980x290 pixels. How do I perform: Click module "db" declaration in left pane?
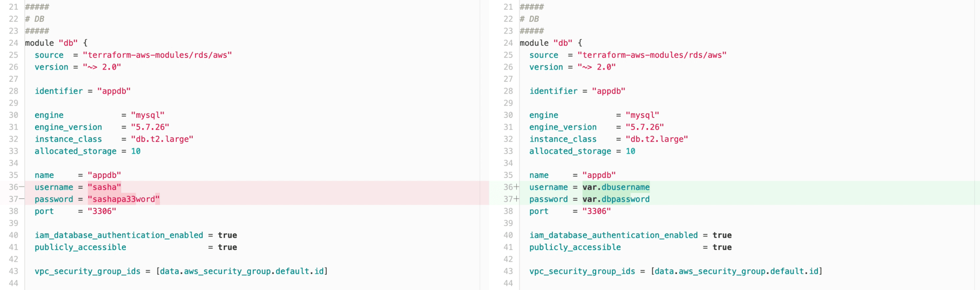[x=56, y=43]
